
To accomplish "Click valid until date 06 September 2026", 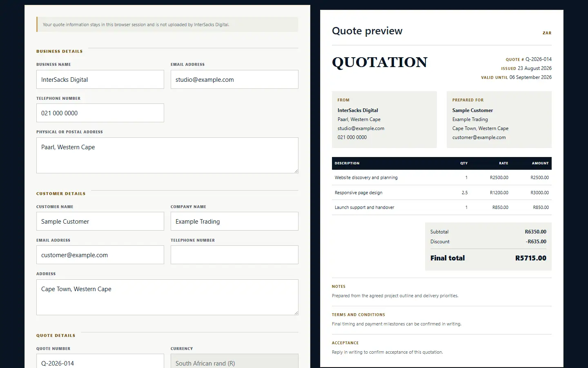I will pos(530,77).
